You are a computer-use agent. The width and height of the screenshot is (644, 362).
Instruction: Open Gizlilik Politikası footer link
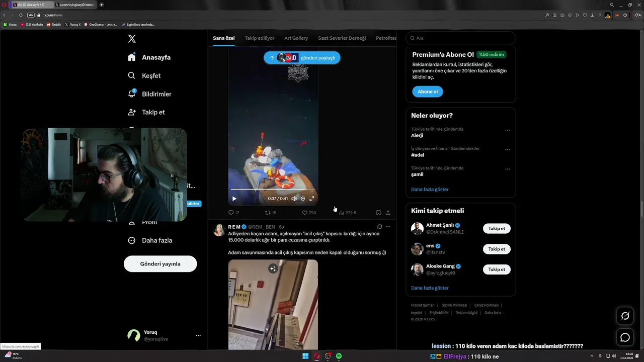click(454, 305)
